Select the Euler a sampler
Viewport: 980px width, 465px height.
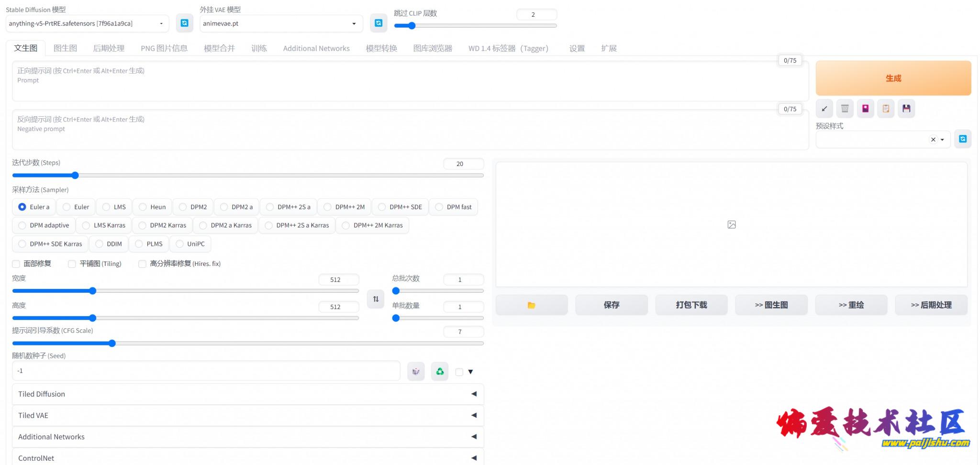tap(34, 207)
